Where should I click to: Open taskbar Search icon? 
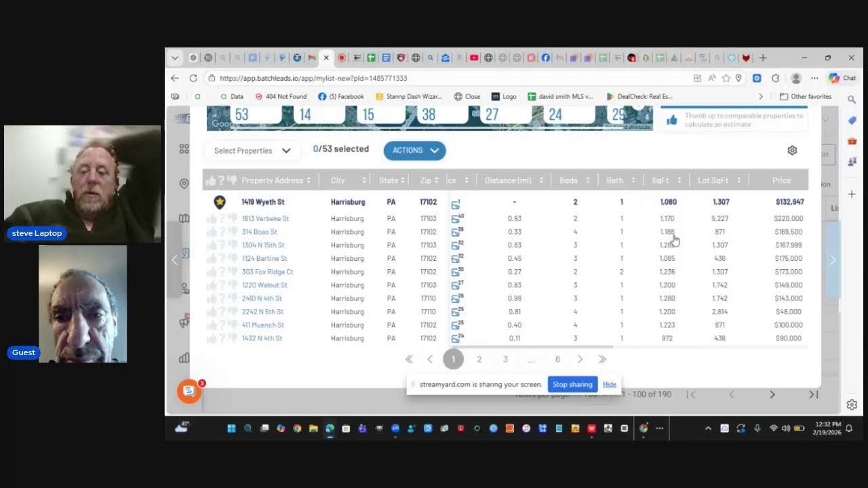coord(248,428)
